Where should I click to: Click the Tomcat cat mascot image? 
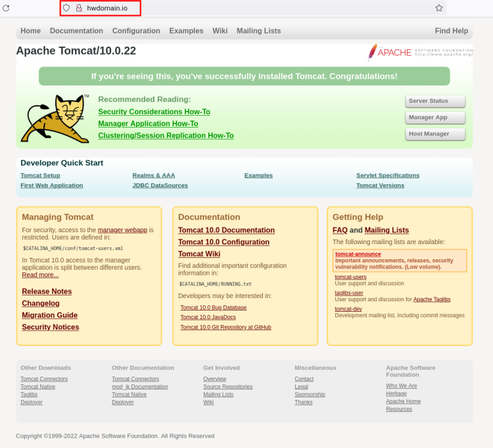55,118
